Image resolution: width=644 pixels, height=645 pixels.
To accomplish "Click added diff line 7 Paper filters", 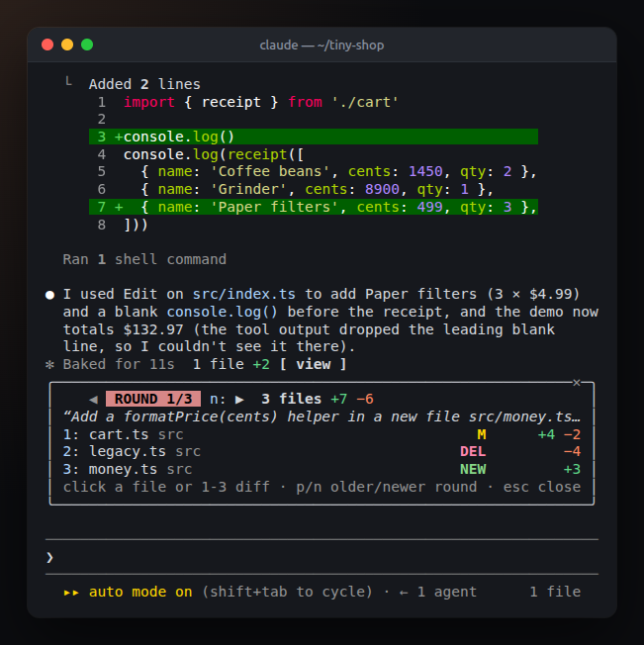I will pyautogui.click(x=314, y=207).
